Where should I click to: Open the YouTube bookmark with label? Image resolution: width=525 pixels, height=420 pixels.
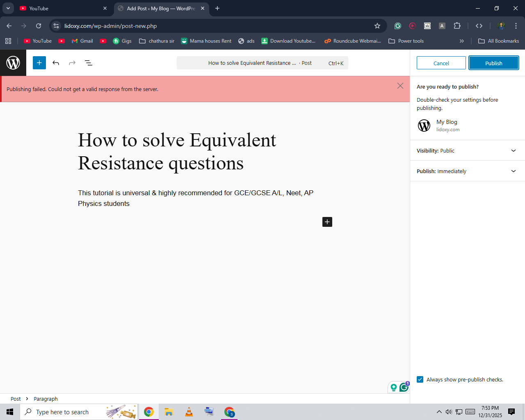[38, 41]
